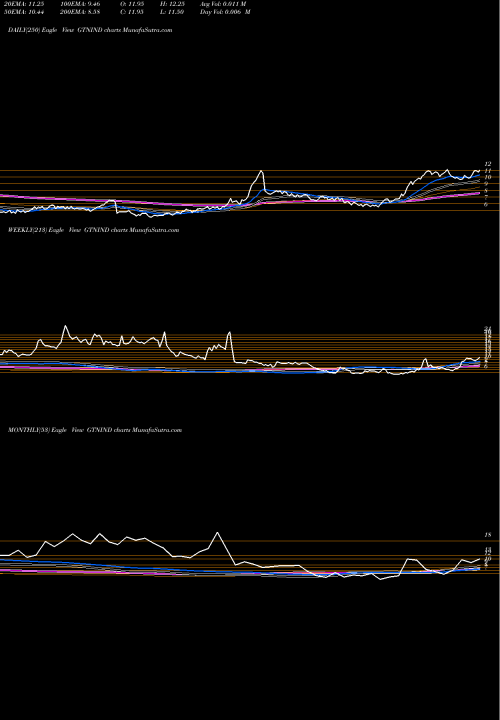
Task: Click the 20EMA: 11.25 value
Action: [x=26, y=4]
